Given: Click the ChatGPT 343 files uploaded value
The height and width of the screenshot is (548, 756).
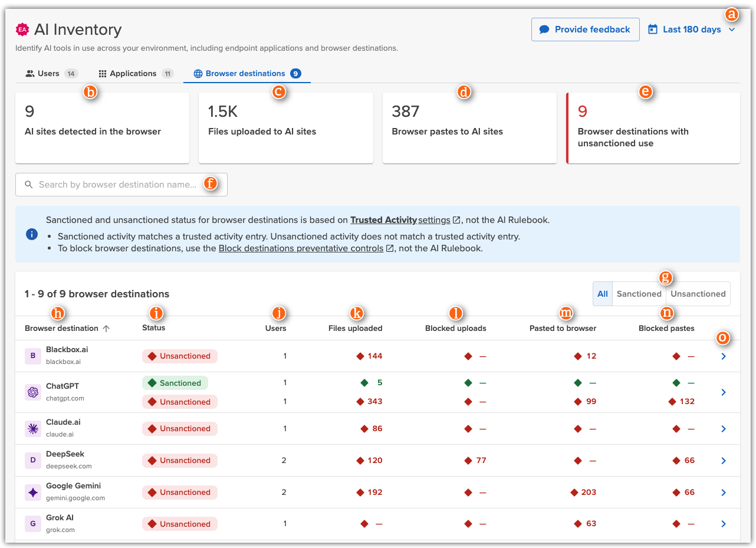Looking at the screenshot, I should pos(375,402).
